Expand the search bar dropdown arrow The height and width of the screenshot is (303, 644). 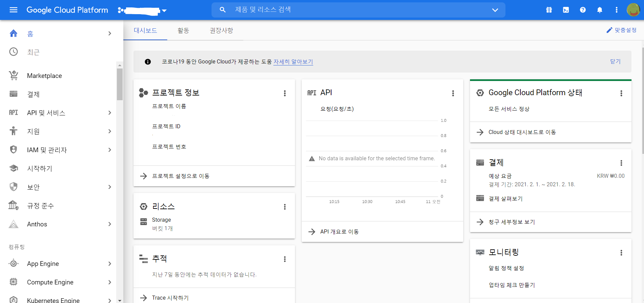pyautogui.click(x=495, y=10)
